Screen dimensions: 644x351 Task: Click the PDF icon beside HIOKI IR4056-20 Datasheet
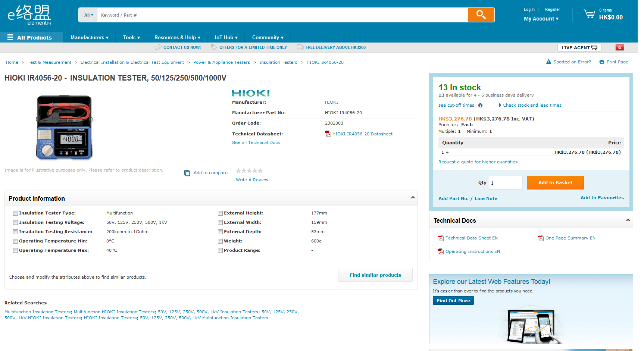328,134
